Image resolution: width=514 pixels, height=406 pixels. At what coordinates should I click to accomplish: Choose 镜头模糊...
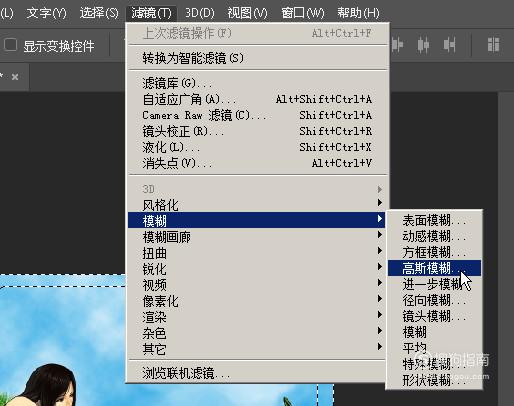pos(434,316)
